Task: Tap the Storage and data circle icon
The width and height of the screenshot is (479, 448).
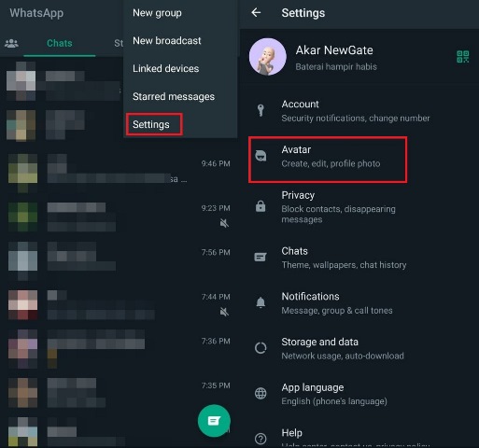Action: pos(261,348)
